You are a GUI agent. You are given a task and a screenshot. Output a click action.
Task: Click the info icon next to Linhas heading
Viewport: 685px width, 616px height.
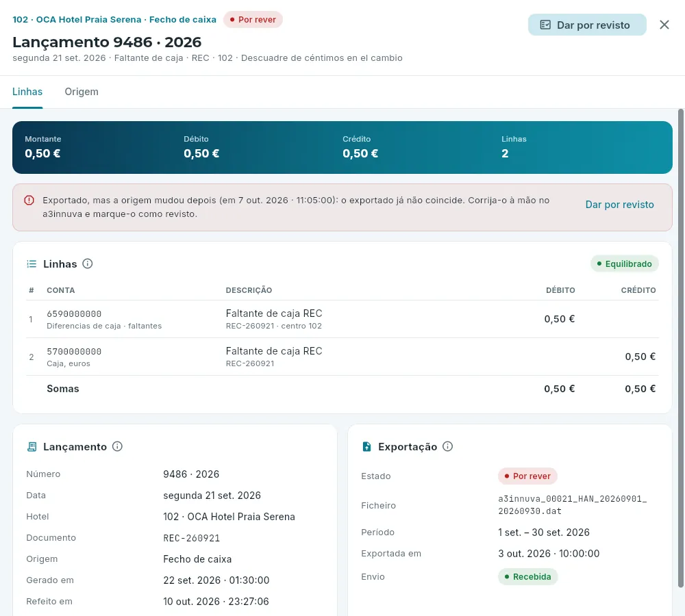[x=88, y=264]
